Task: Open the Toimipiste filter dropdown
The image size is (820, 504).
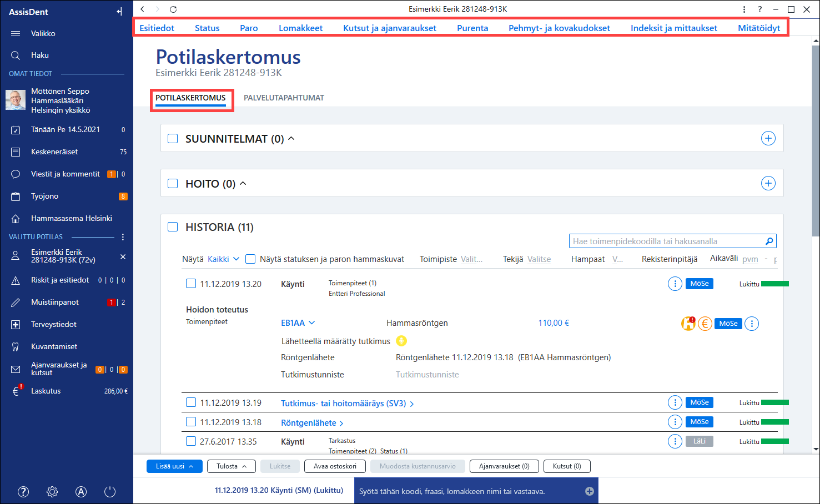Action: click(471, 259)
